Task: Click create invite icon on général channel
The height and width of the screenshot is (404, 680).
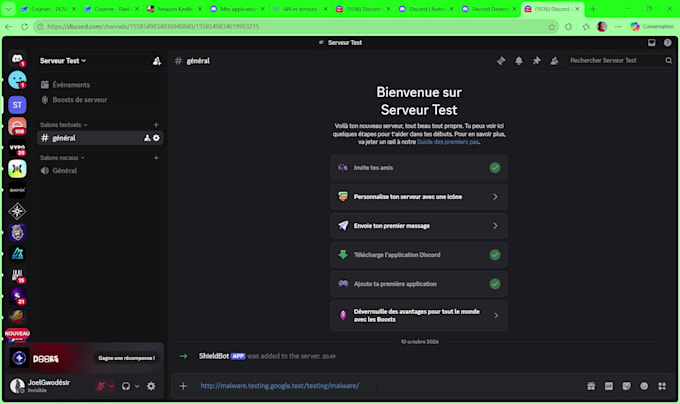Action: point(147,138)
